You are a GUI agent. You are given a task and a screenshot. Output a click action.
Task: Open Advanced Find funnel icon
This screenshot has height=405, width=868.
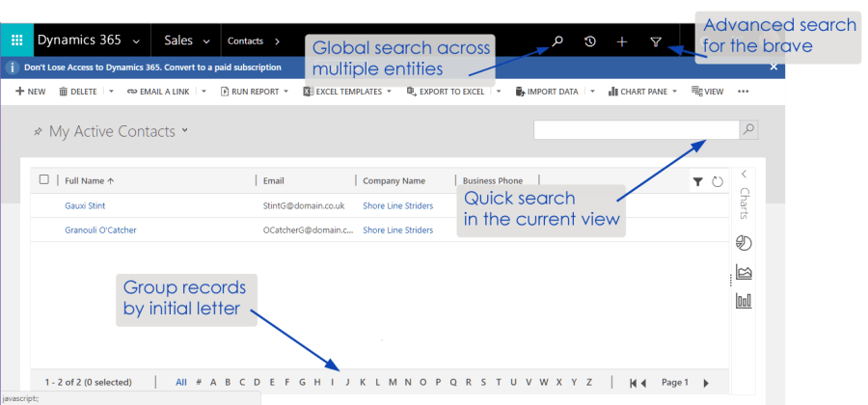point(656,41)
